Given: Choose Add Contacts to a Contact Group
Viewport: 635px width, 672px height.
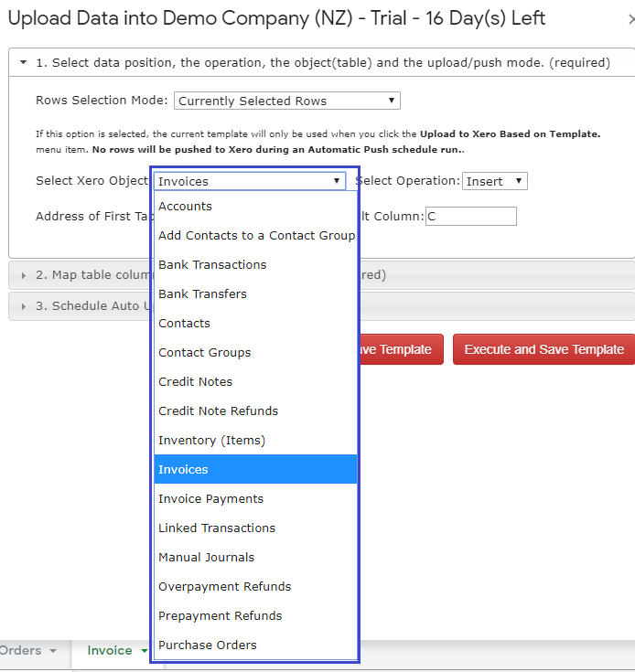Looking at the screenshot, I should tap(255, 235).
